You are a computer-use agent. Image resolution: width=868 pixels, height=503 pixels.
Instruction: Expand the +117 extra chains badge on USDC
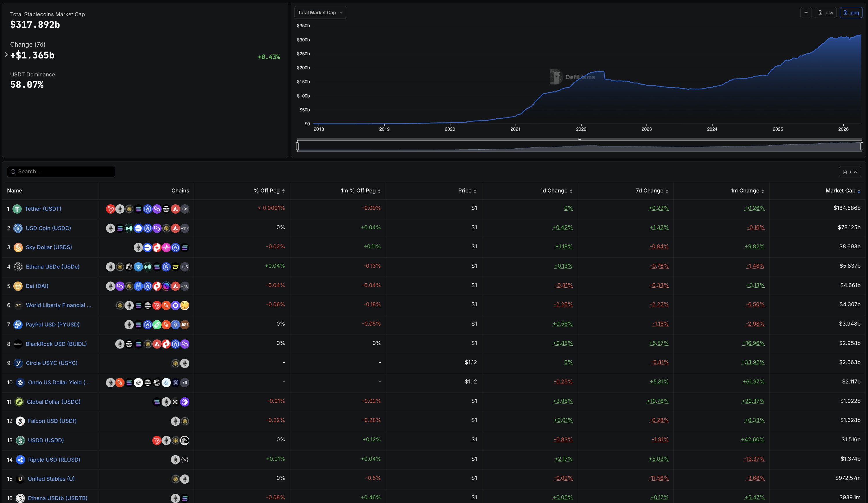185,228
